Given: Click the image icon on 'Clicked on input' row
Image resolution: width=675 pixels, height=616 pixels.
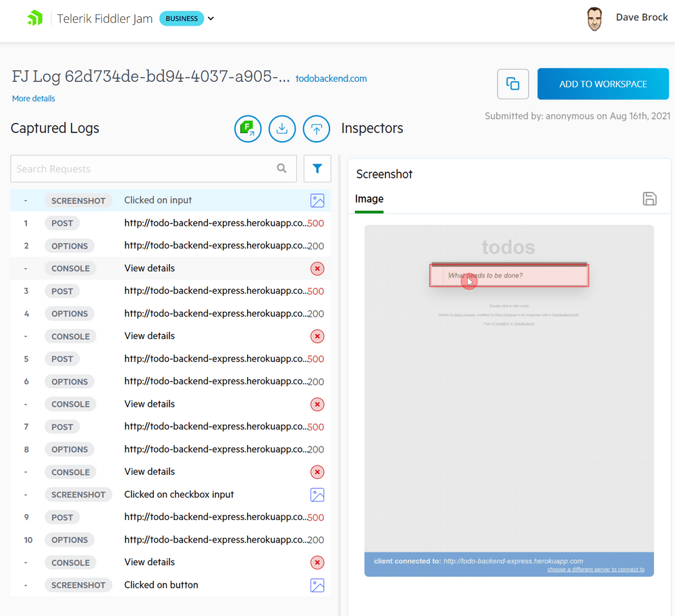Looking at the screenshot, I should coord(317,201).
